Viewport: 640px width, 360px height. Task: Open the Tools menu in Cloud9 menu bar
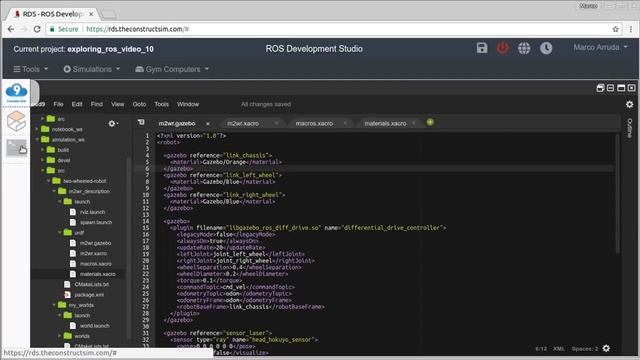[161, 104]
